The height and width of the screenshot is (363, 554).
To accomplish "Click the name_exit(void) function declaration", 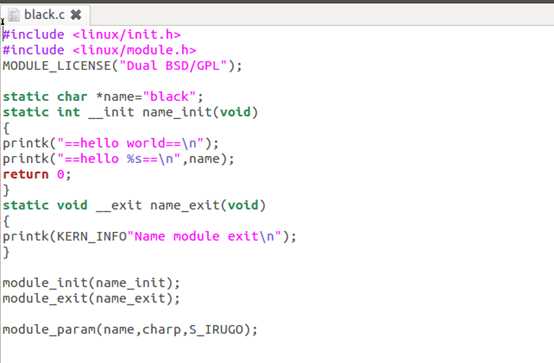I will [x=134, y=205].
